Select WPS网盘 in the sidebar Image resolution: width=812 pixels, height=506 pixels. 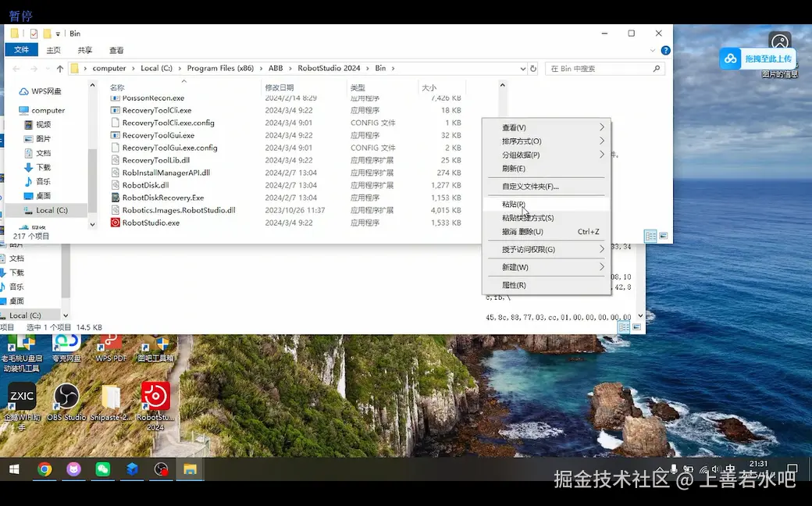(47, 91)
